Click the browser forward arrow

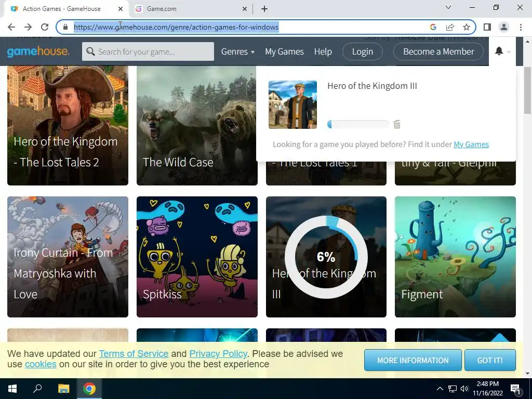(28, 27)
